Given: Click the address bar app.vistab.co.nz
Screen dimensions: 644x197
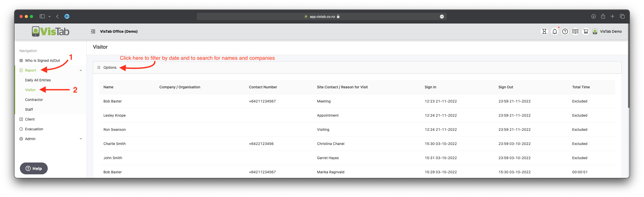Looking at the screenshot, I should (322, 16).
